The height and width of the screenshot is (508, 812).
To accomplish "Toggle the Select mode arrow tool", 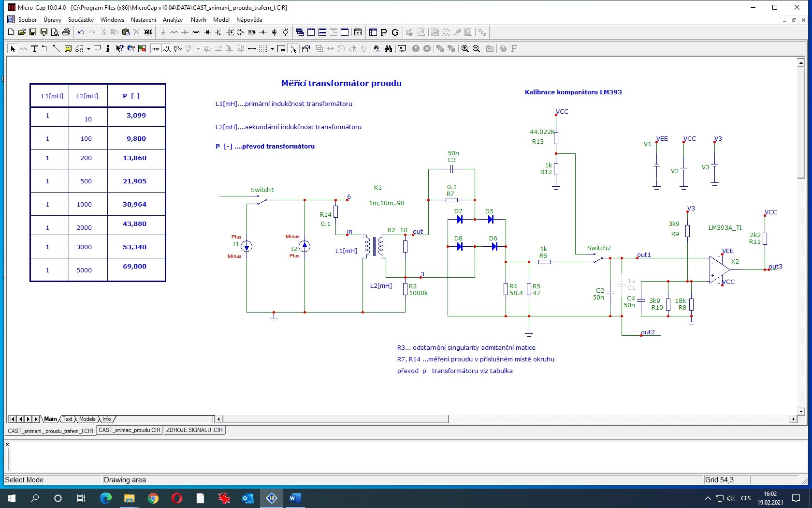I will 13,49.
